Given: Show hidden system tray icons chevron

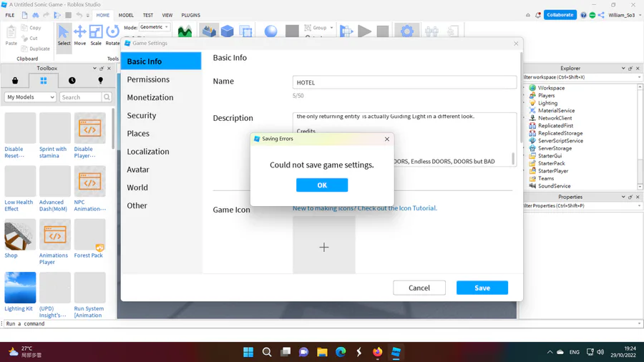Looking at the screenshot, I should (x=550, y=352).
